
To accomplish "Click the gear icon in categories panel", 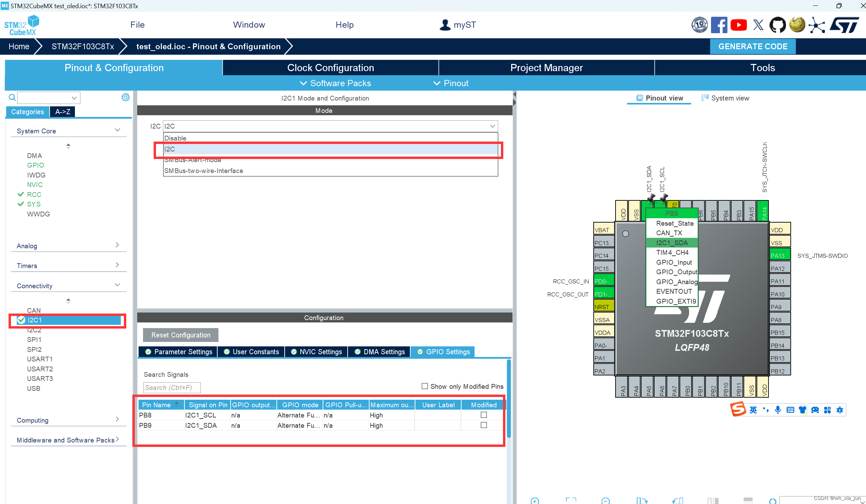I will pyautogui.click(x=126, y=97).
